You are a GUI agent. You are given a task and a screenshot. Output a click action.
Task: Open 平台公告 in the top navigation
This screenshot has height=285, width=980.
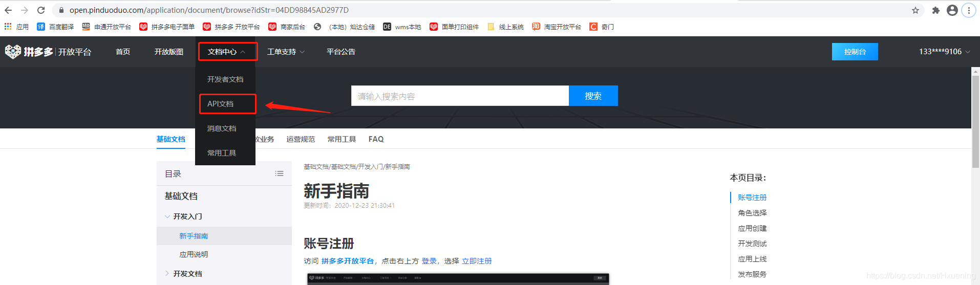click(x=341, y=52)
